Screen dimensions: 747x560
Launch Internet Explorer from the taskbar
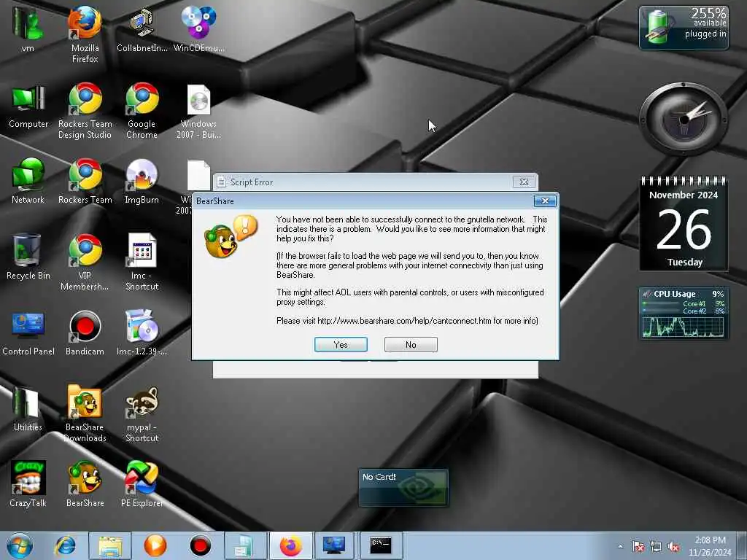click(x=65, y=545)
